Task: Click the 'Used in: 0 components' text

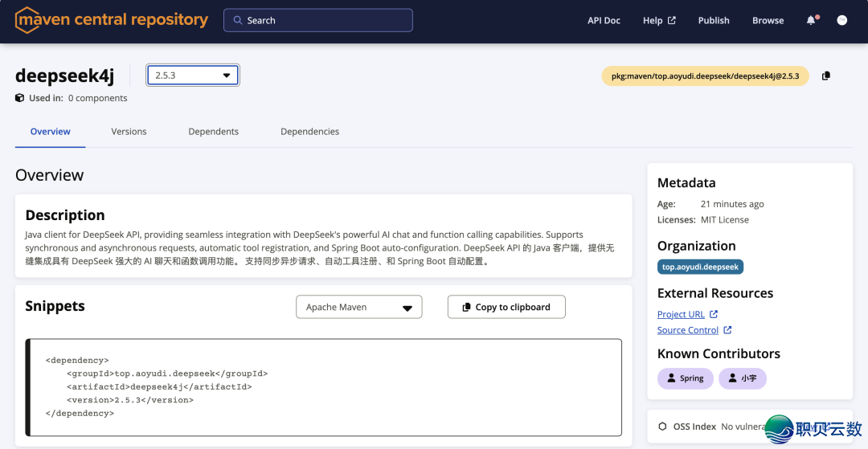Action: pos(78,99)
